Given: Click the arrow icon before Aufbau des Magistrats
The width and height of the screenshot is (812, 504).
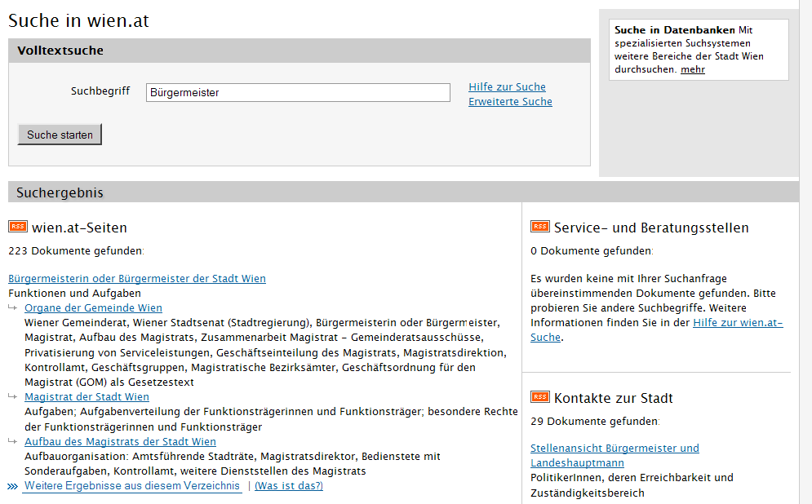Looking at the screenshot, I should 14,441.
